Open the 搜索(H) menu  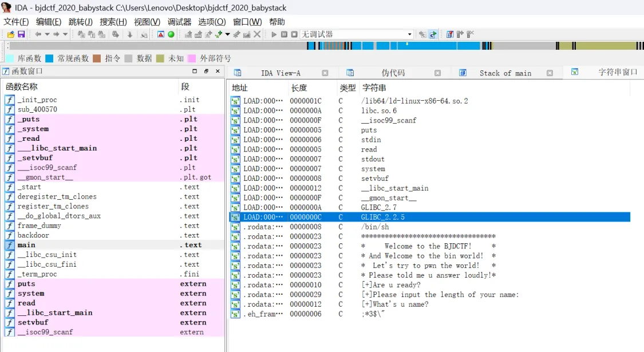pyautogui.click(x=113, y=22)
